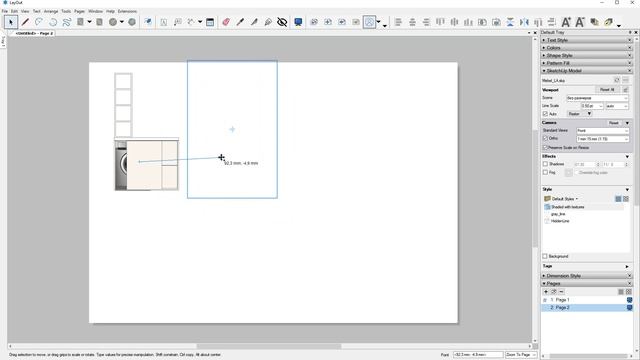The width and height of the screenshot is (640, 360).
Task: Duplicate the selected page icon
Action: pyautogui.click(x=553, y=291)
